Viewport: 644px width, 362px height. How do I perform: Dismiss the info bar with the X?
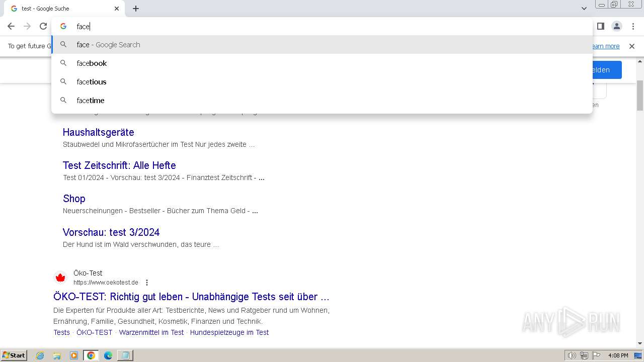(632, 46)
